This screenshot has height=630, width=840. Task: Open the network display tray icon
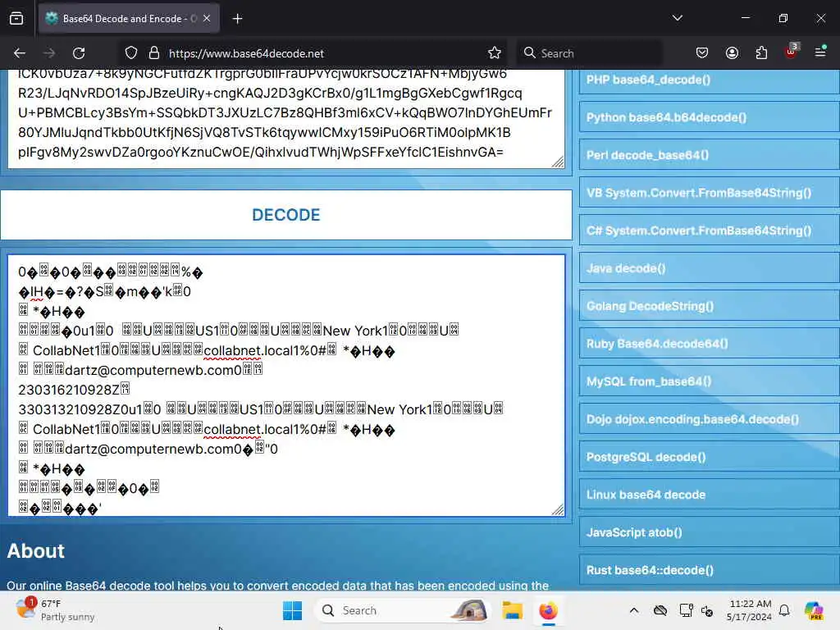[x=686, y=610]
